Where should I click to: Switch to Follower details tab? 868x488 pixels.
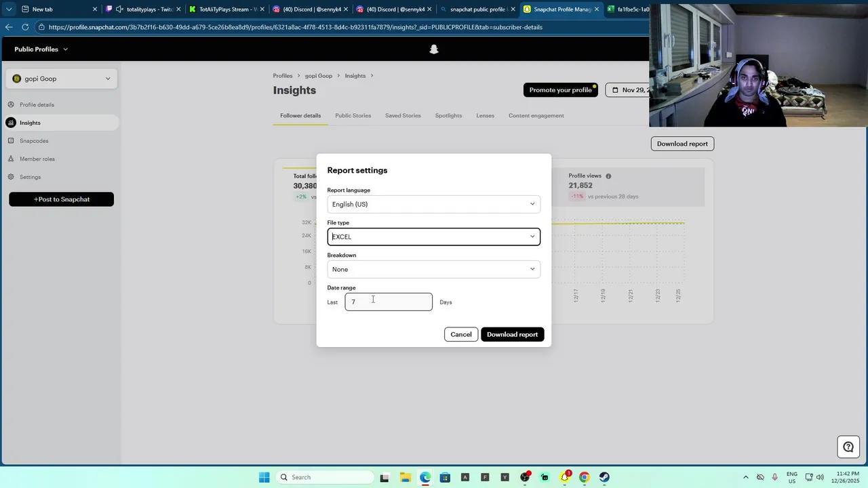click(x=300, y=115)
